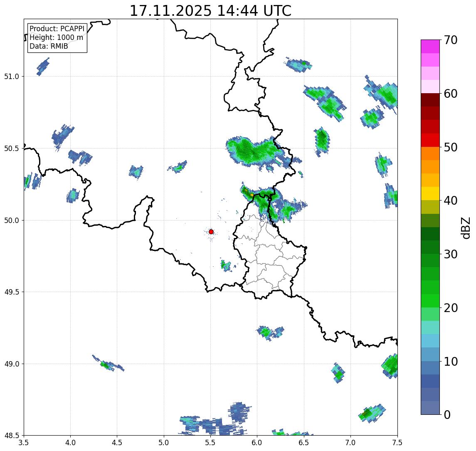The height and width of the screenshot is (451, 476).
Task: Click the large green echo near 50.5N 6.0E
Action: click(x=255, y=152)
